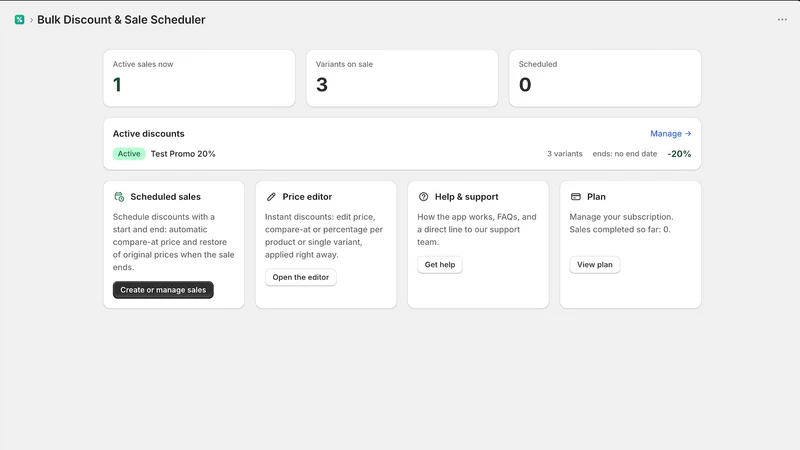This screenshot has height=450, width=800.
Task: Click the Price editor pencil icon
Action: 271,197
